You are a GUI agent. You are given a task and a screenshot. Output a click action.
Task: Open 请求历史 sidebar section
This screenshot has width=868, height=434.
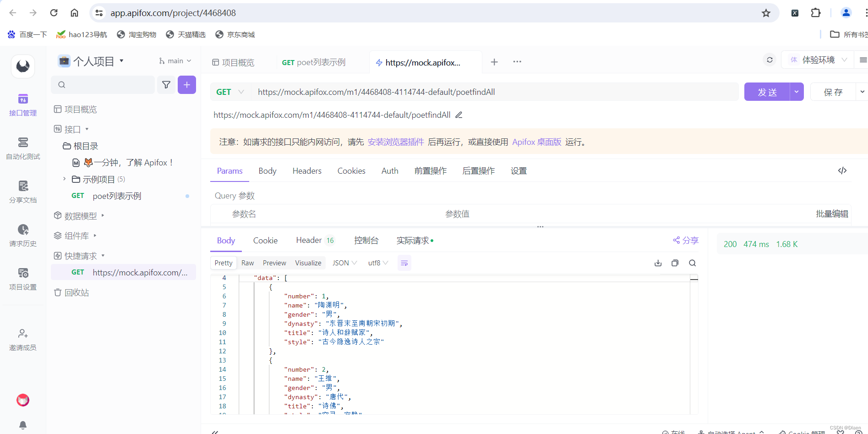click(23, 236)
